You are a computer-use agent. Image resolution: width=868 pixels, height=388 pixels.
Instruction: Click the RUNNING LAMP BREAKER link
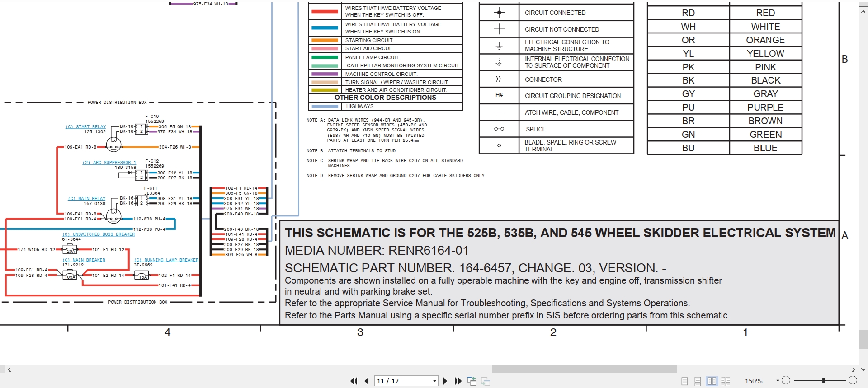pyautogui.click(x=166, y=260)
